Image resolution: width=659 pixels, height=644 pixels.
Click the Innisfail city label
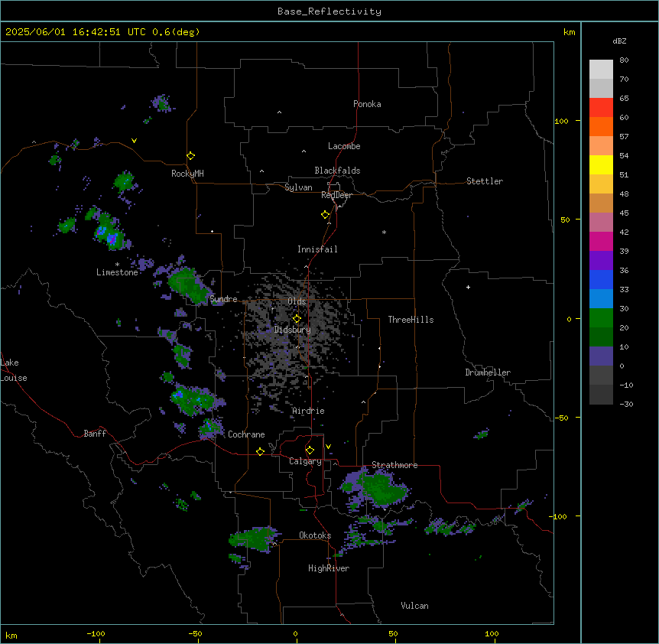[317, 249]
